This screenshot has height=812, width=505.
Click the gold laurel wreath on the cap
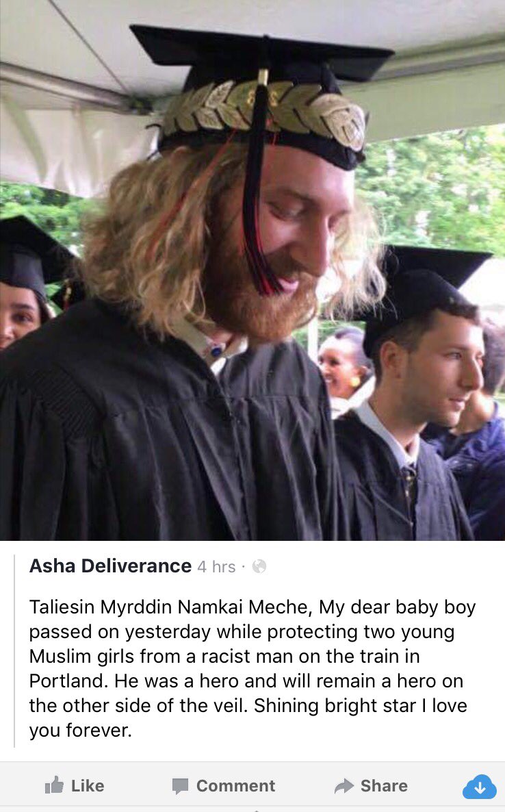264,112
